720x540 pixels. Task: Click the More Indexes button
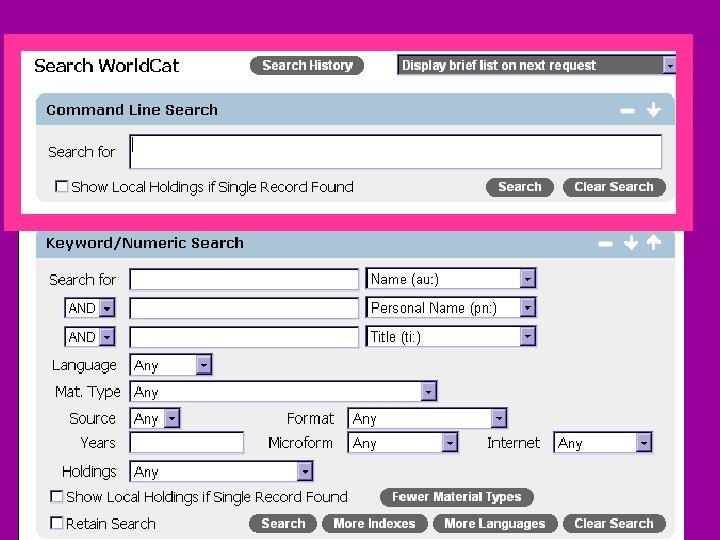click(x=374, y=523)
